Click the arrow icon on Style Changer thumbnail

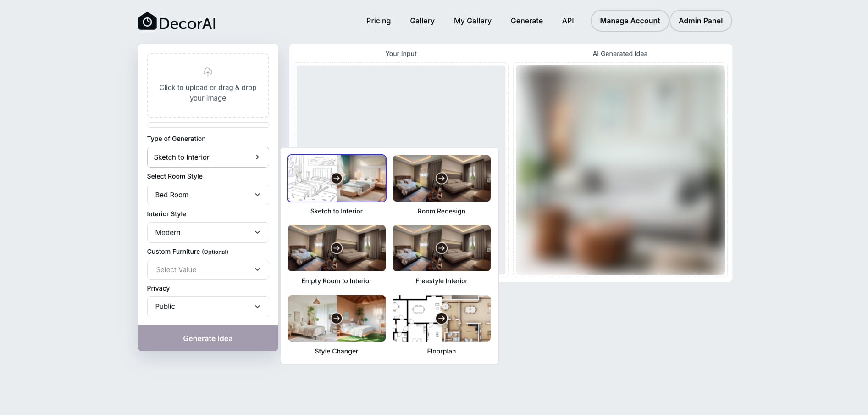click(337, 318)
